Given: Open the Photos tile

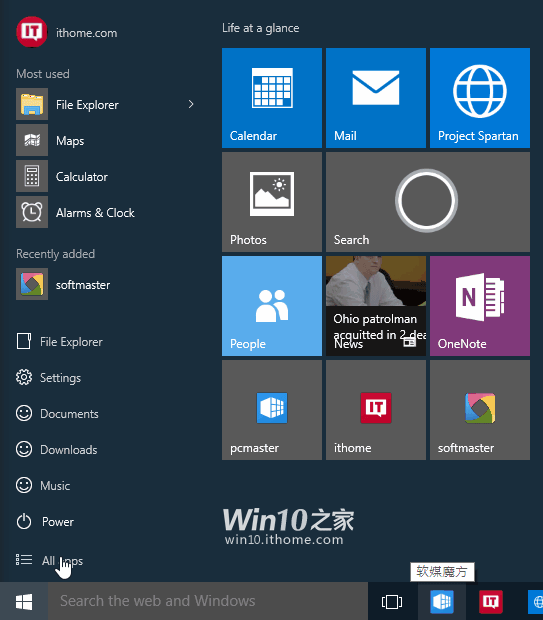Looking at the screenshot, I should click(272, 202).
